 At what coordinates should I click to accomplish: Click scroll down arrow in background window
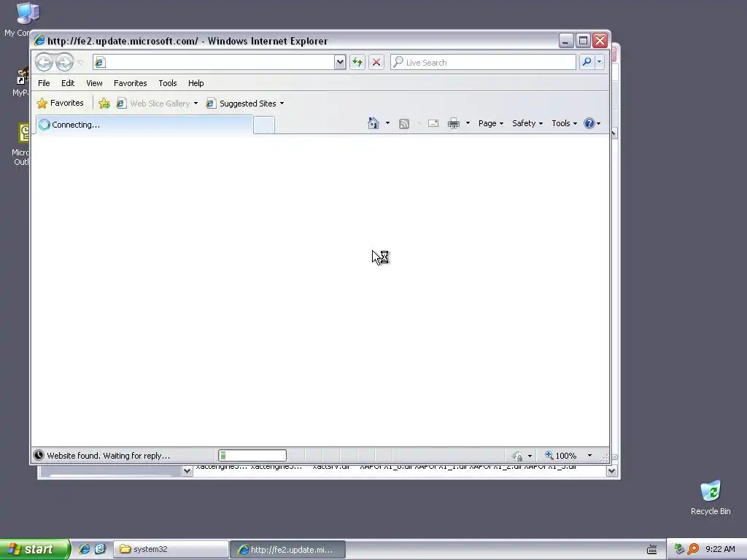click(x=612, y=472)
